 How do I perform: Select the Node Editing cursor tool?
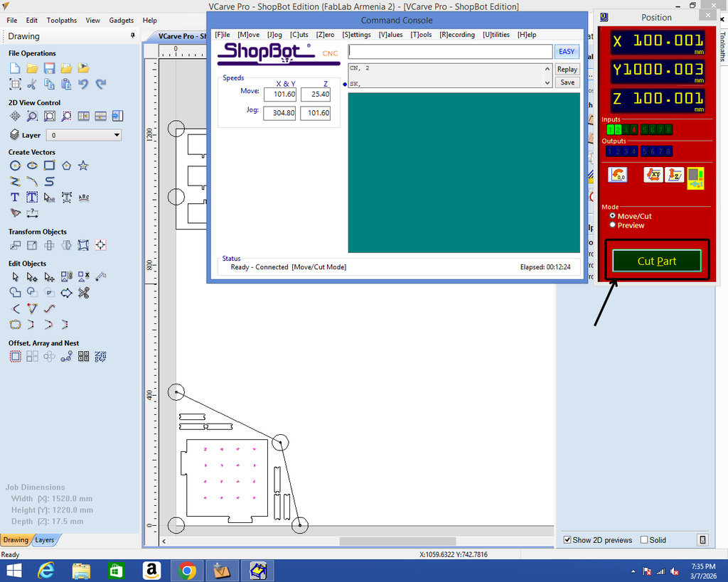tap(32, 277)
